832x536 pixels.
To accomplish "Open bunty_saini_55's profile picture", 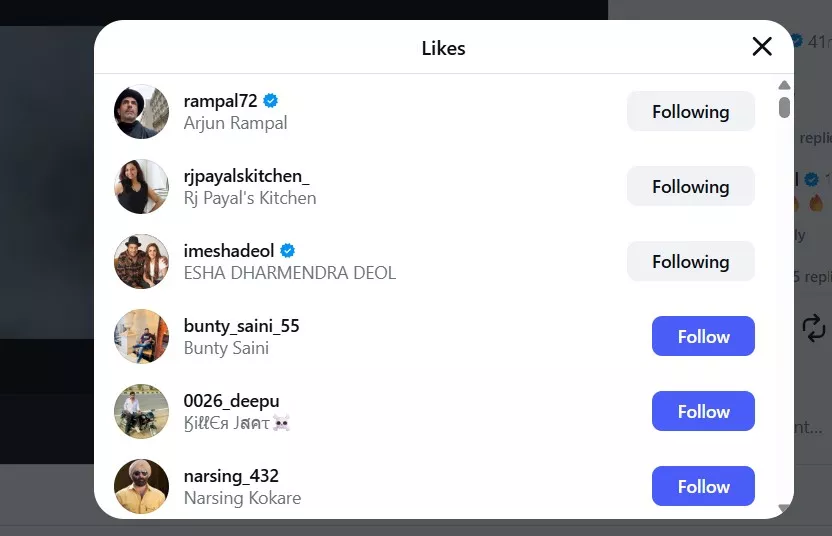I will pyautogui.click(x=141, y=337).
